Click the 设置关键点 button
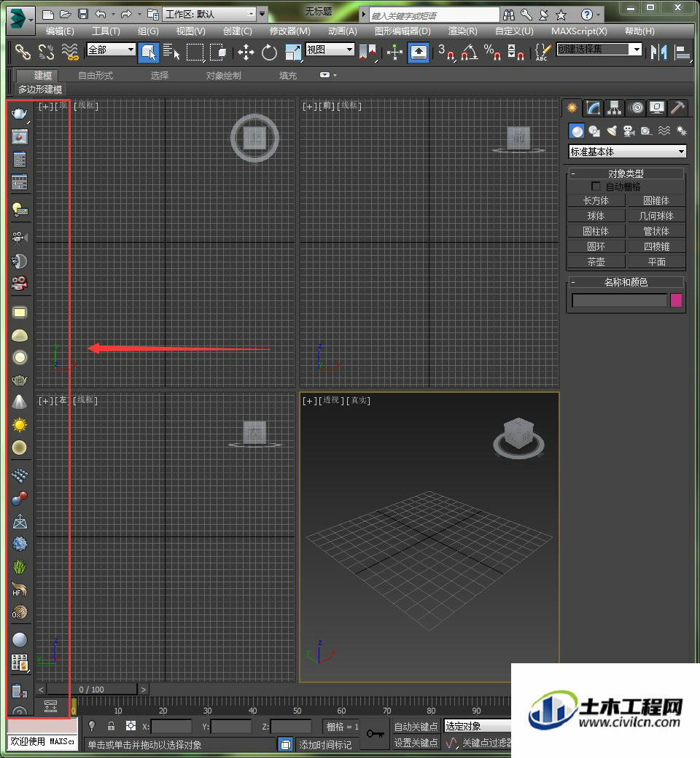 point(416,743)
